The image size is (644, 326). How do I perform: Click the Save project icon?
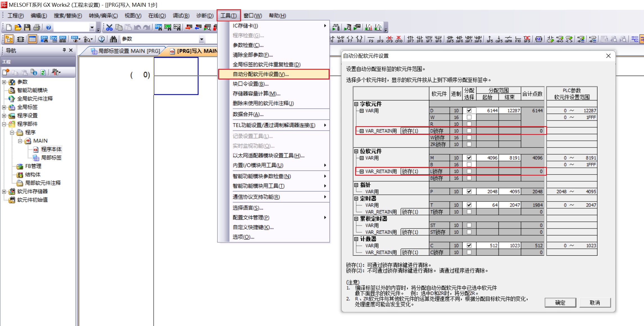pos(27,27)
